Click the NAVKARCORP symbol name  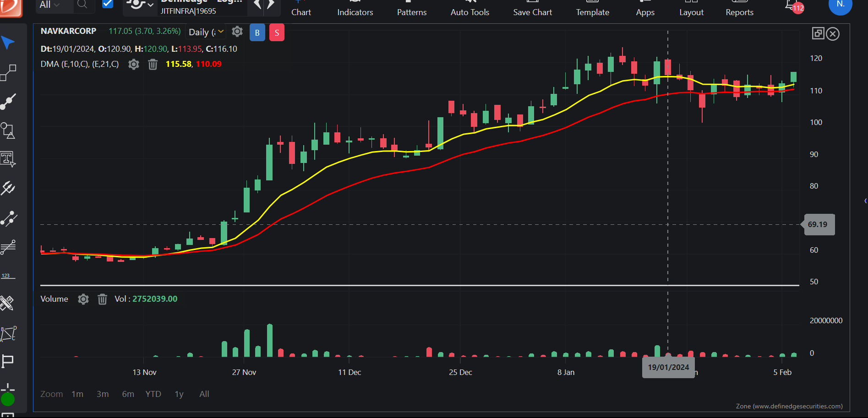click(x=68, y=31)
